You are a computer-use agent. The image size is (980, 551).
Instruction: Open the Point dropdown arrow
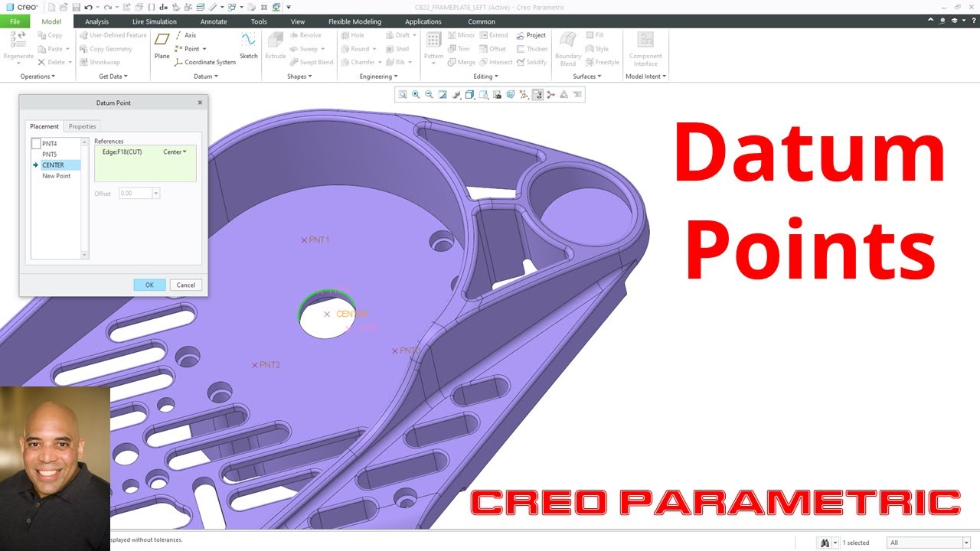[204, 49]
